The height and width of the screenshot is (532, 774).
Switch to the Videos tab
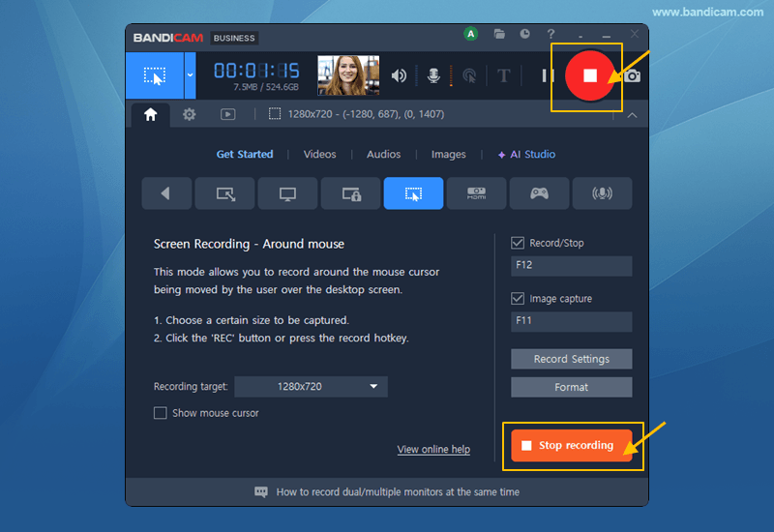point(319,154)
